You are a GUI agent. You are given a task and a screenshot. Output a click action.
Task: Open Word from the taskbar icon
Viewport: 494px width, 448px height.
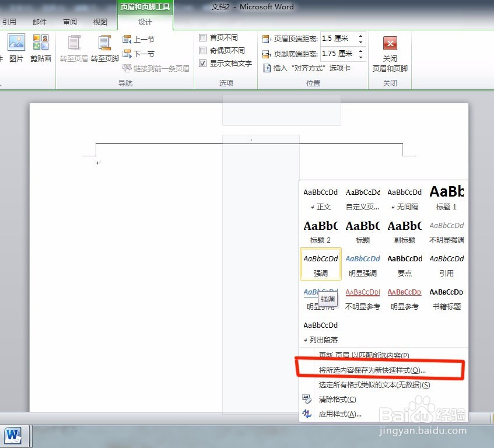point(14,436)
